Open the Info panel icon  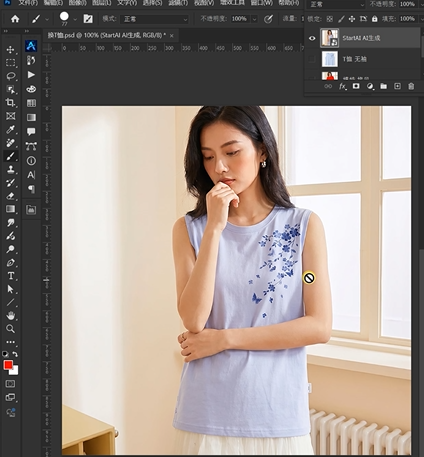tap(31, 161)
